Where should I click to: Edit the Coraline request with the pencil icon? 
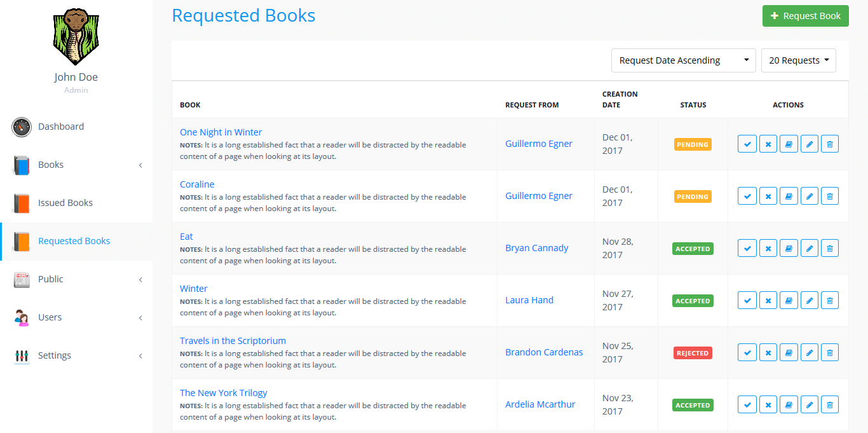pyautogui.click(x=809, y=196)
